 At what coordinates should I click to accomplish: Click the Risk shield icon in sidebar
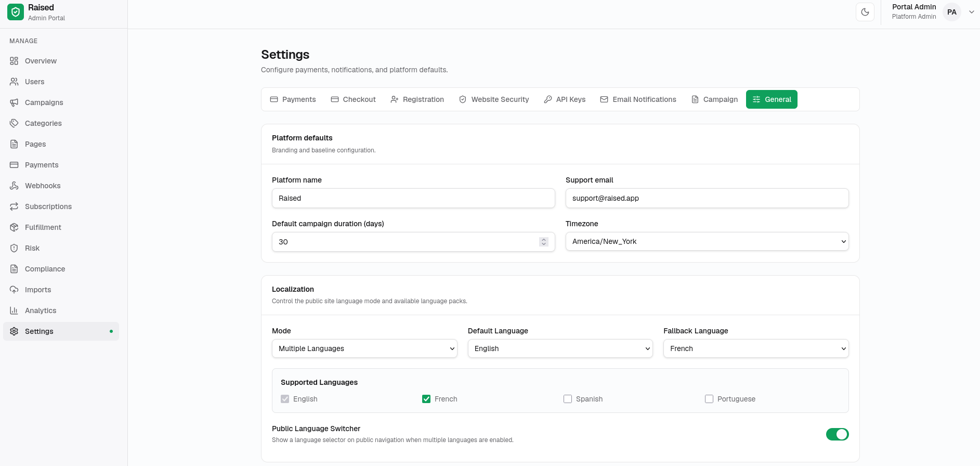coord(14,248)
